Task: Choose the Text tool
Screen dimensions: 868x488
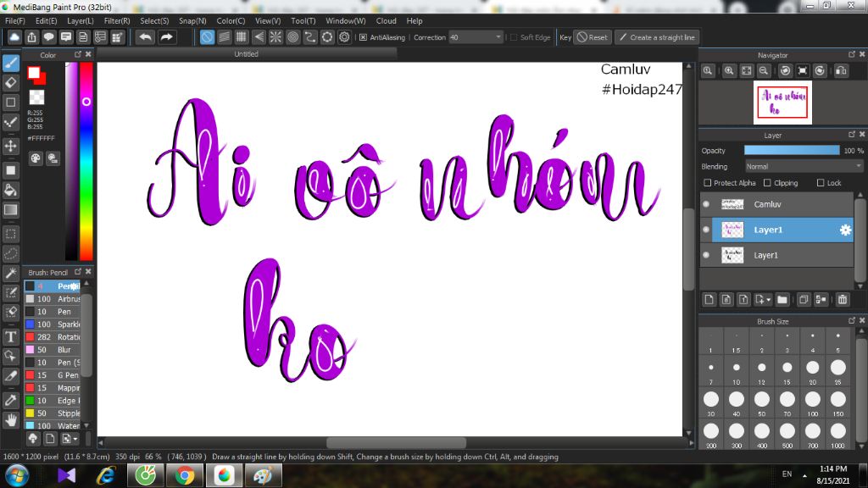Action: [10, 337]
